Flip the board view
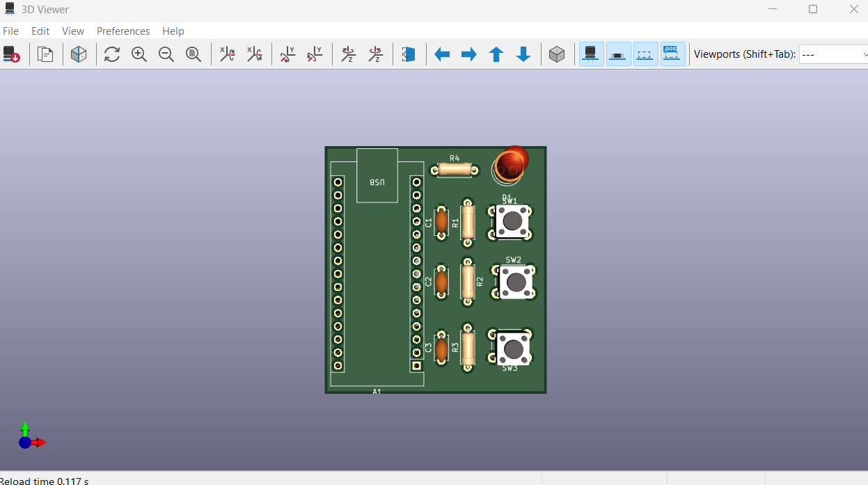Viewport: 868px width, 485px height. tap(409, 54)
